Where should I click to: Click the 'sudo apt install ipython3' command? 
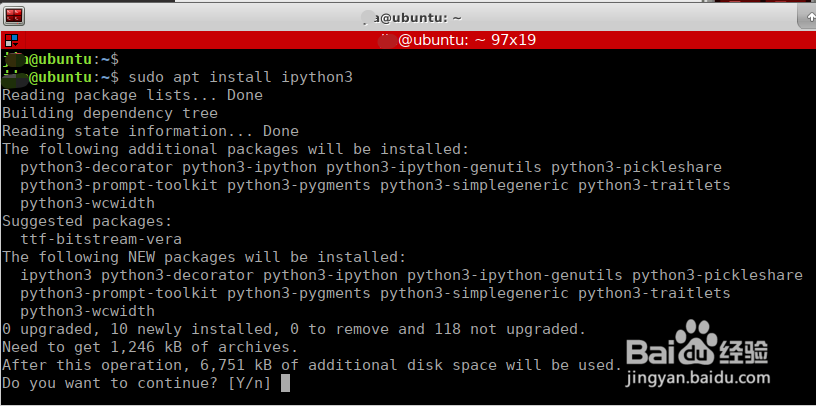click(x=240, y=77)
